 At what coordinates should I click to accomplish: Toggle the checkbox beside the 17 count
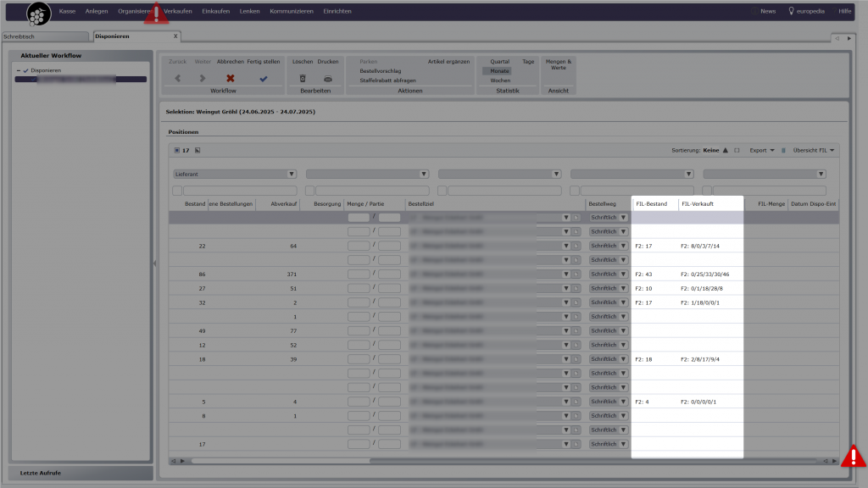(176, 150)
